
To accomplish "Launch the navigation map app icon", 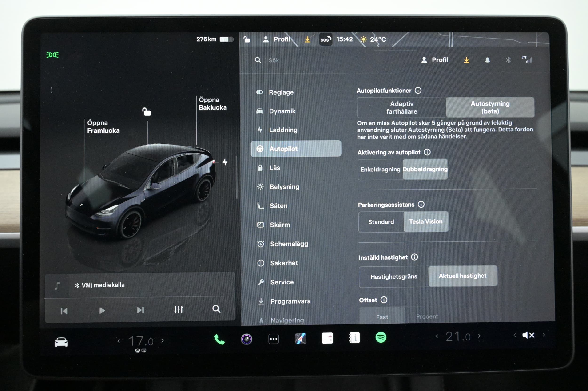I will coord(300,339).
